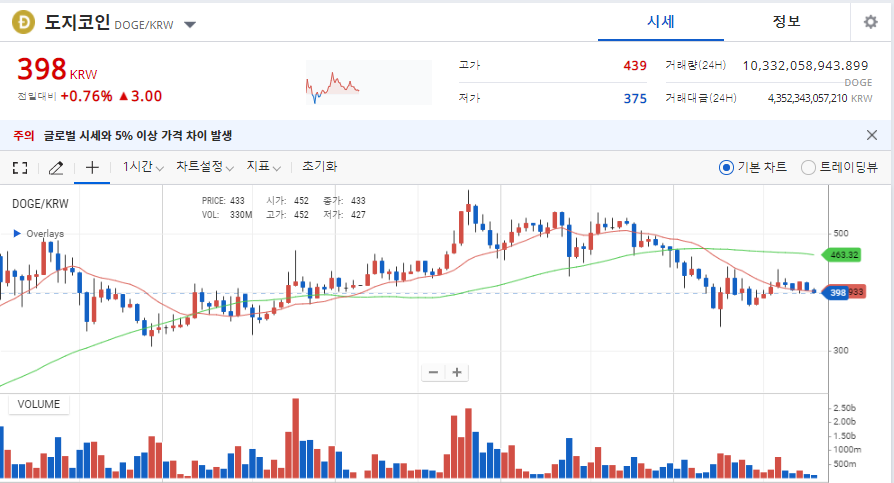894x483 pixels.
Task: Click the 500 price axis label
Action: point(841,233)
